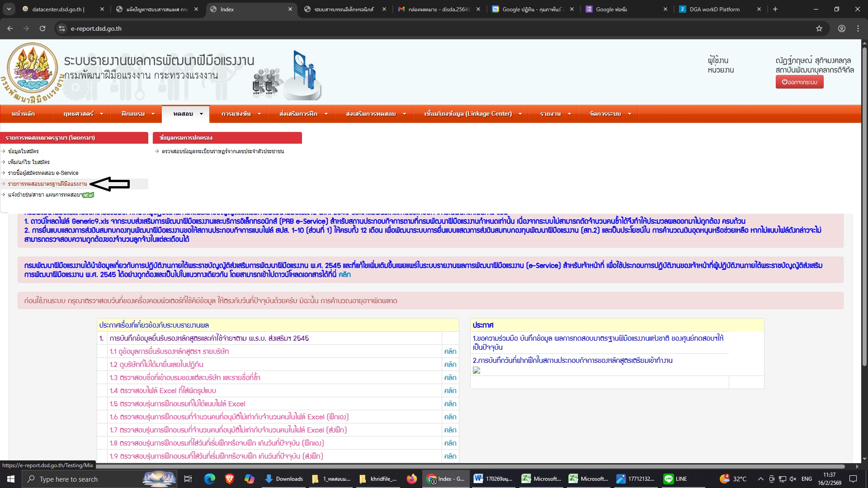Click site information icon in address bar

62,28
